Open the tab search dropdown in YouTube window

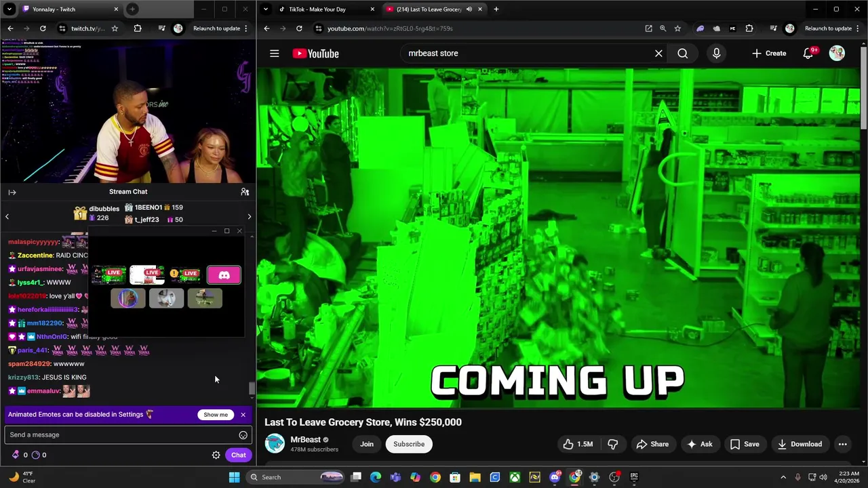(265, 9)
